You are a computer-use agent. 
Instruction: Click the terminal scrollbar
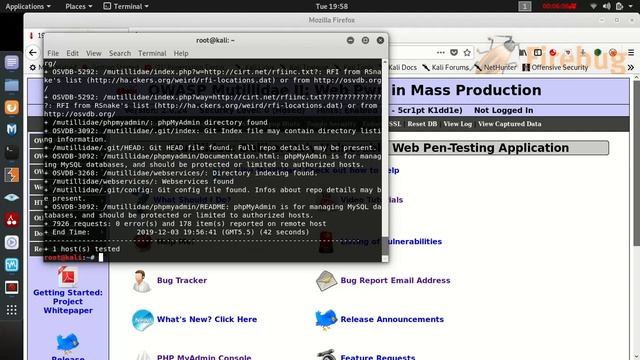385,246
